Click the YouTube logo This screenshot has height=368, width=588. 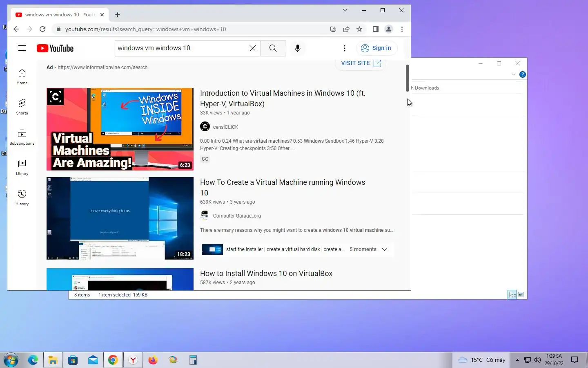pos(55,48)
